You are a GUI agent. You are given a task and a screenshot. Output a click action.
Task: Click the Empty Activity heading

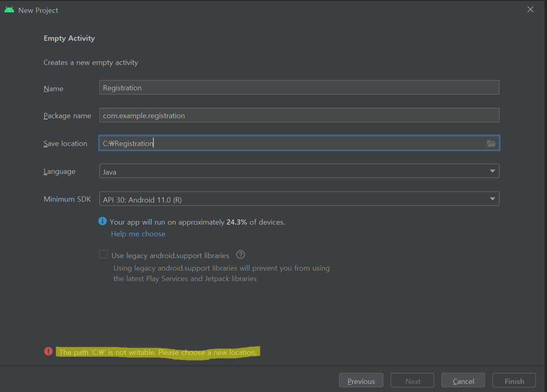tap(69, 38)
